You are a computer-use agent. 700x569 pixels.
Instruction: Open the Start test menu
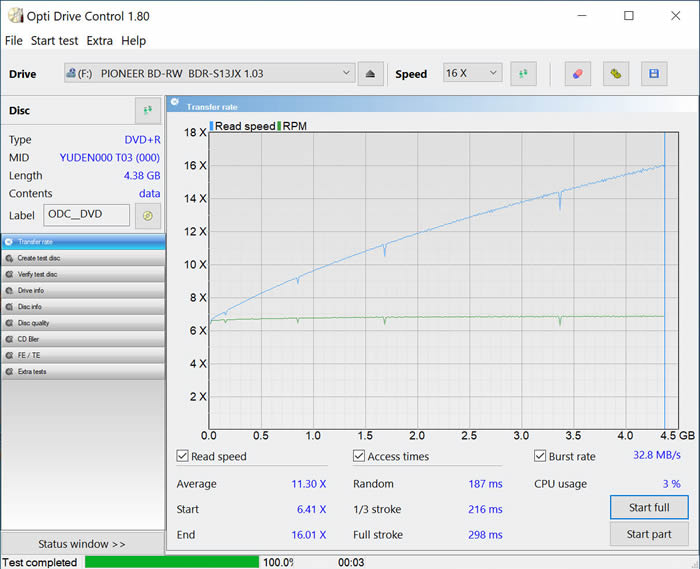(x=55, y=41)
